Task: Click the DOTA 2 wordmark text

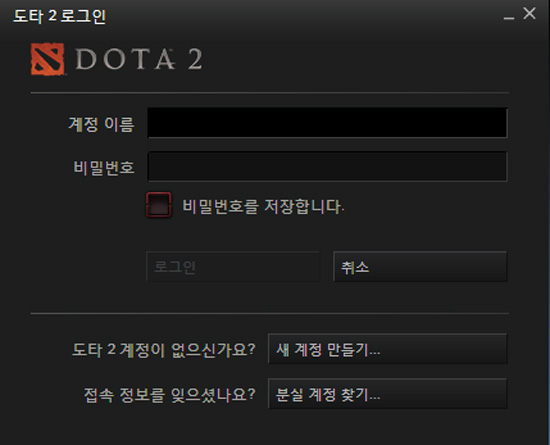Action: (x=139, y=59)
